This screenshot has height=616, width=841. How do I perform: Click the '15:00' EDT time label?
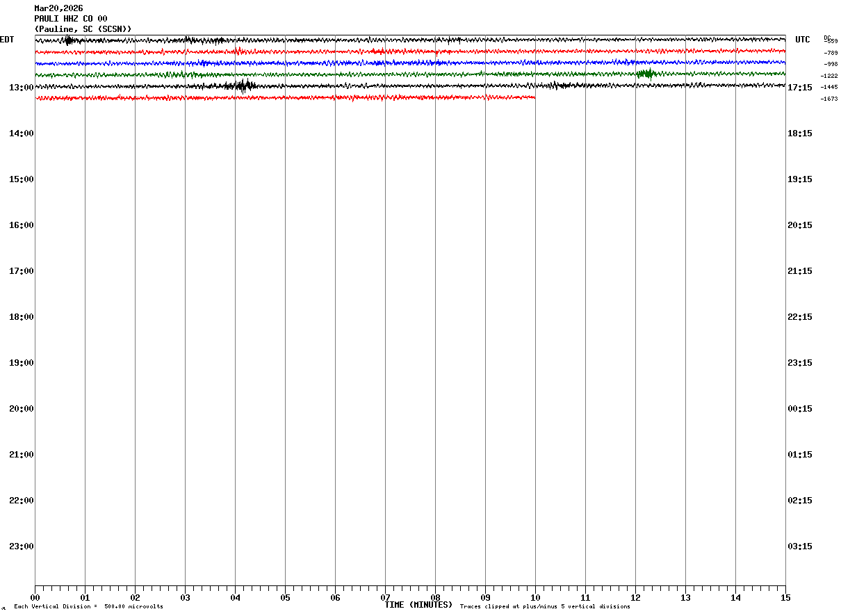(x=22, y=179)
